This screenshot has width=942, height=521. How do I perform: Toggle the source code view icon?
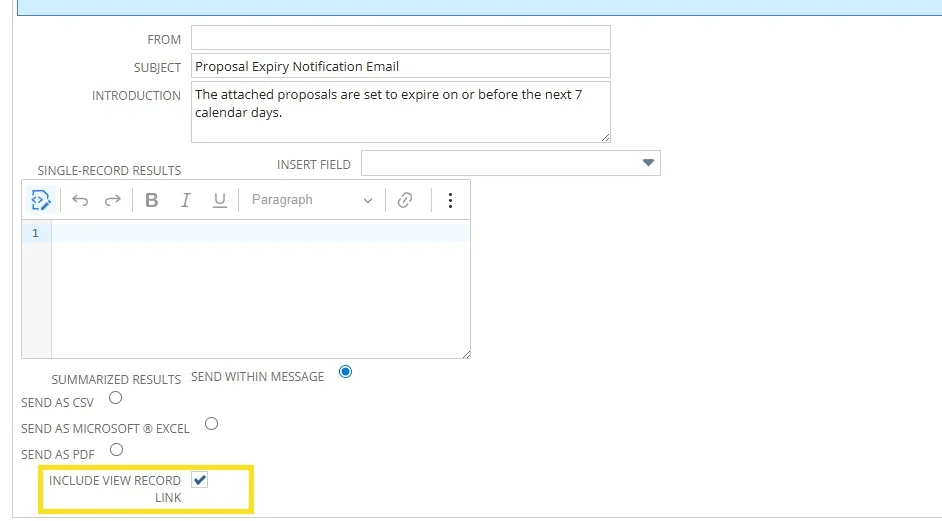pyautogui.click(x=40, y=200)
